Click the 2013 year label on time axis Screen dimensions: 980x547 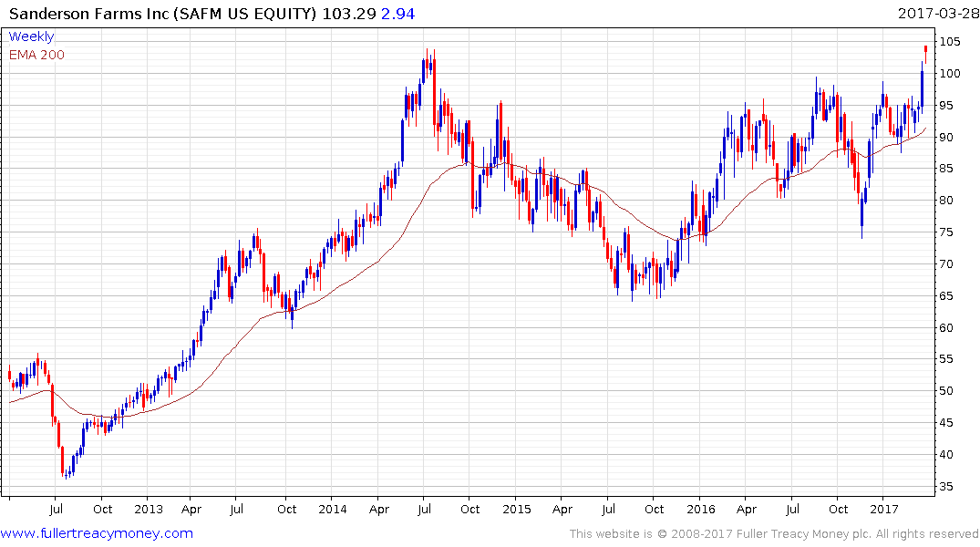(148, 509)
